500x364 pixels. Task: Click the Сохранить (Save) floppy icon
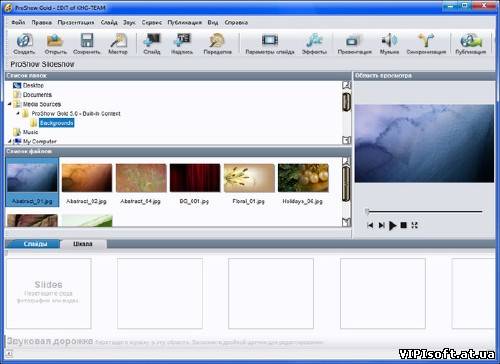point(87,41)
